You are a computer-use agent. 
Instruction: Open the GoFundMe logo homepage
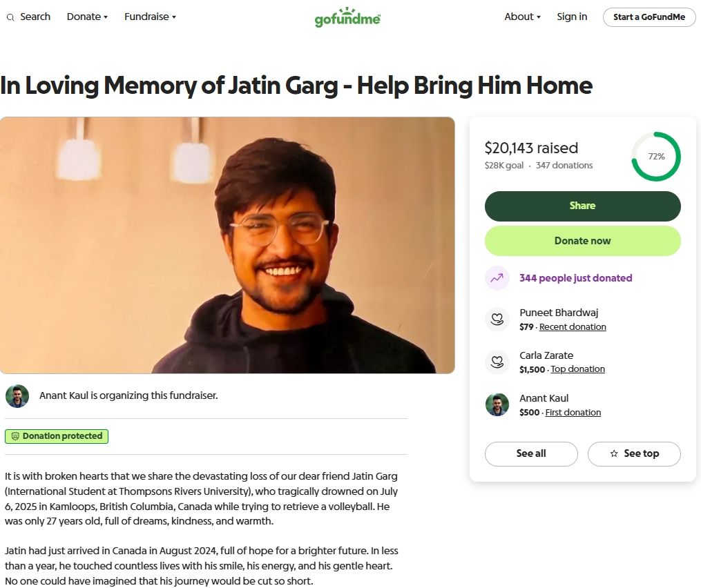tap(347, 17)
